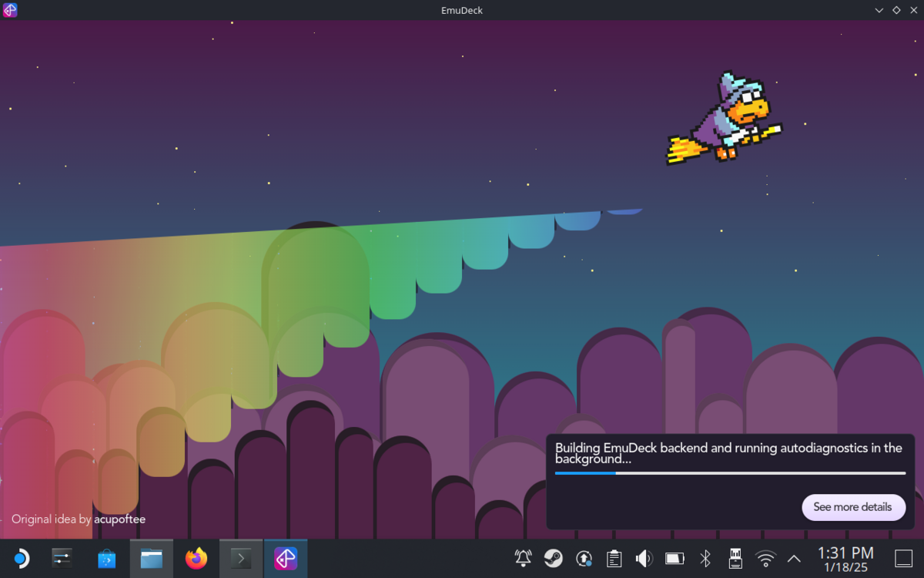Maximize the EmuDeck window
This screenshot has width=924, height=578.
click(896, 10)
